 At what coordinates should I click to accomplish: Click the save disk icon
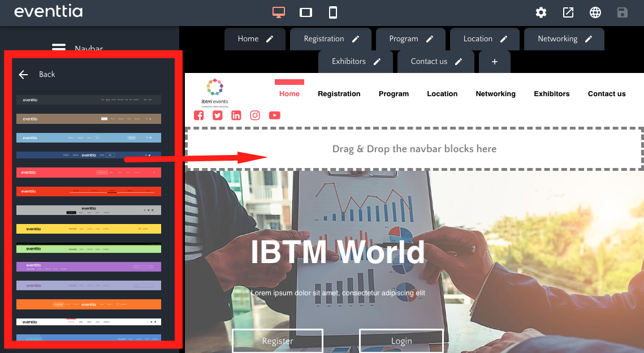(x=623, y=12)
